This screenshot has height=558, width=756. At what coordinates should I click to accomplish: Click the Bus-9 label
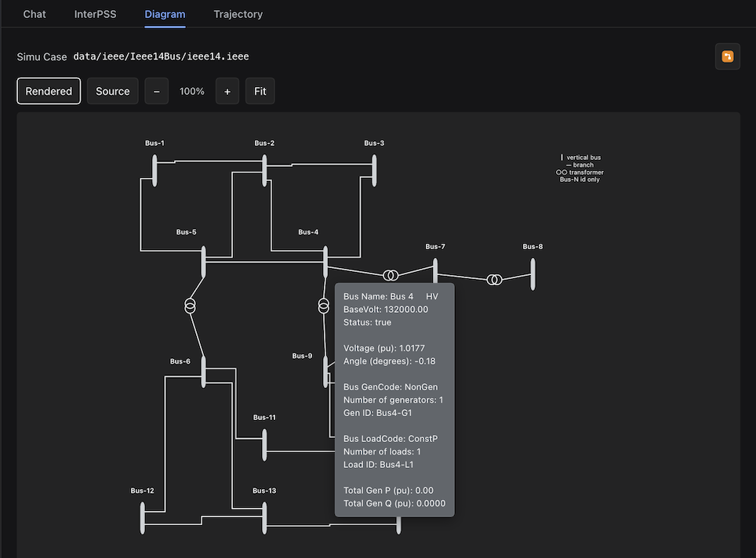click(x=302, y=356)
